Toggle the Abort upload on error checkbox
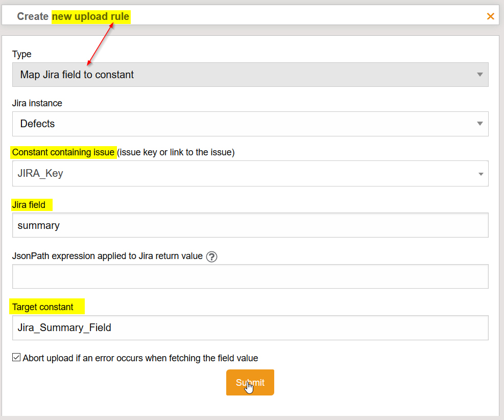504x420 pixels. click(16, 358)
